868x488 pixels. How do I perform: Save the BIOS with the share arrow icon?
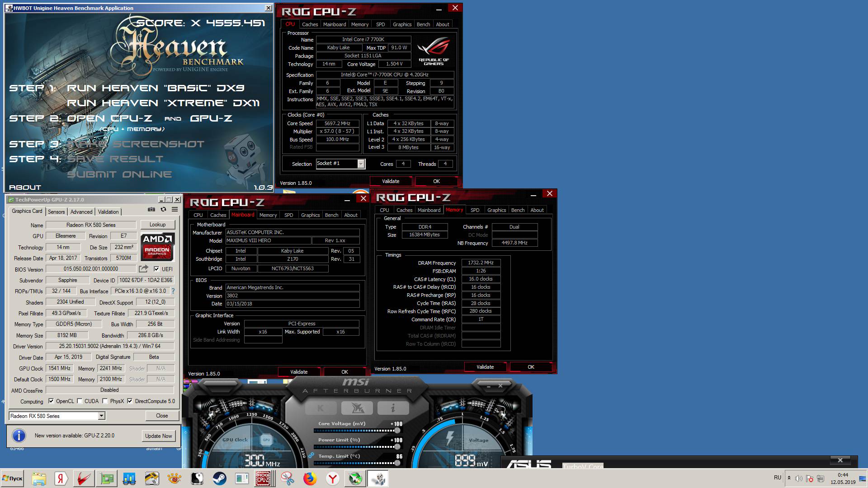[x=143, y=269]
